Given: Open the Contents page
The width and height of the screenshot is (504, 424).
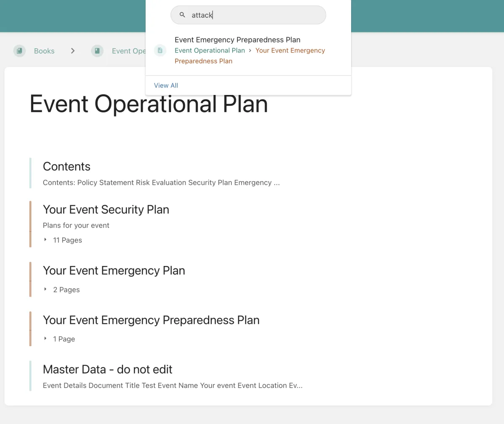Looking at the screenshot, I should (66, 166).
